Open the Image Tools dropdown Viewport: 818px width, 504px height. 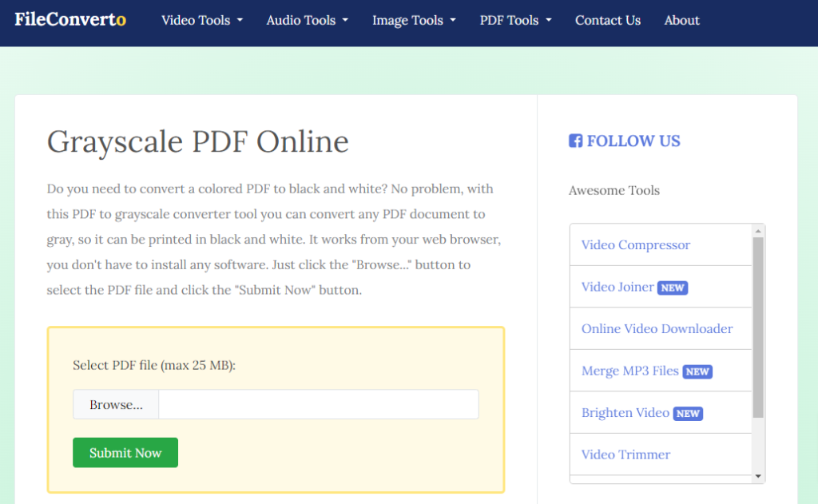(414, 21)
